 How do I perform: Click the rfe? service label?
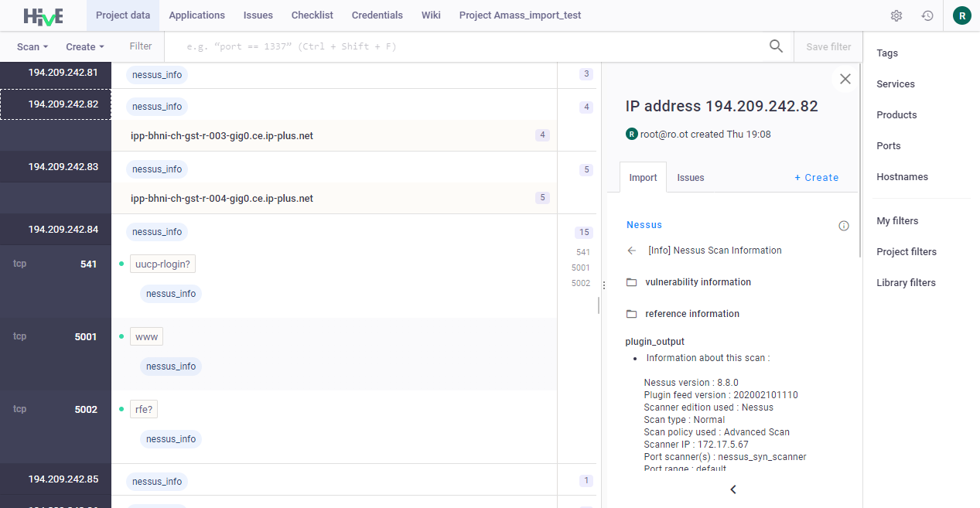tap(144, 410)
